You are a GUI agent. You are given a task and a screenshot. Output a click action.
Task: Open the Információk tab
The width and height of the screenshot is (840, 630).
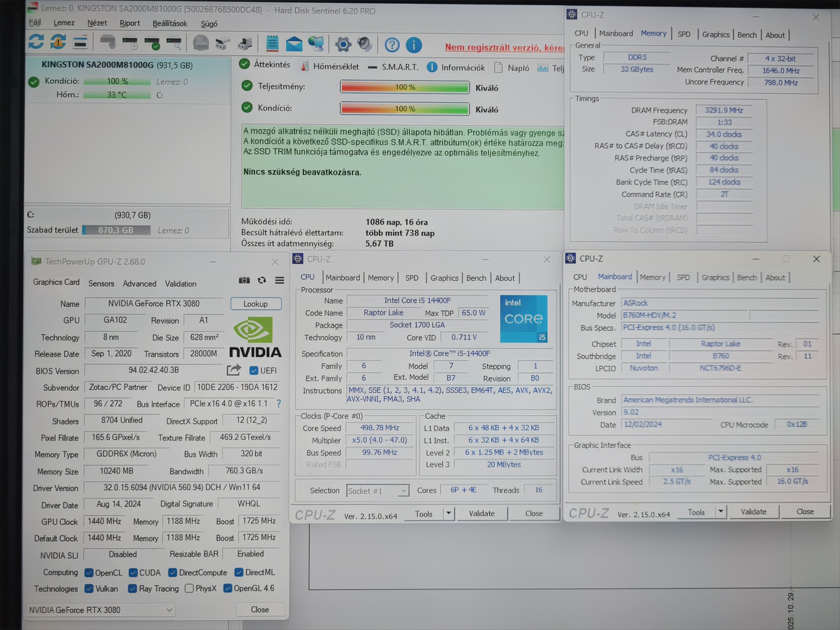[456, 67]
